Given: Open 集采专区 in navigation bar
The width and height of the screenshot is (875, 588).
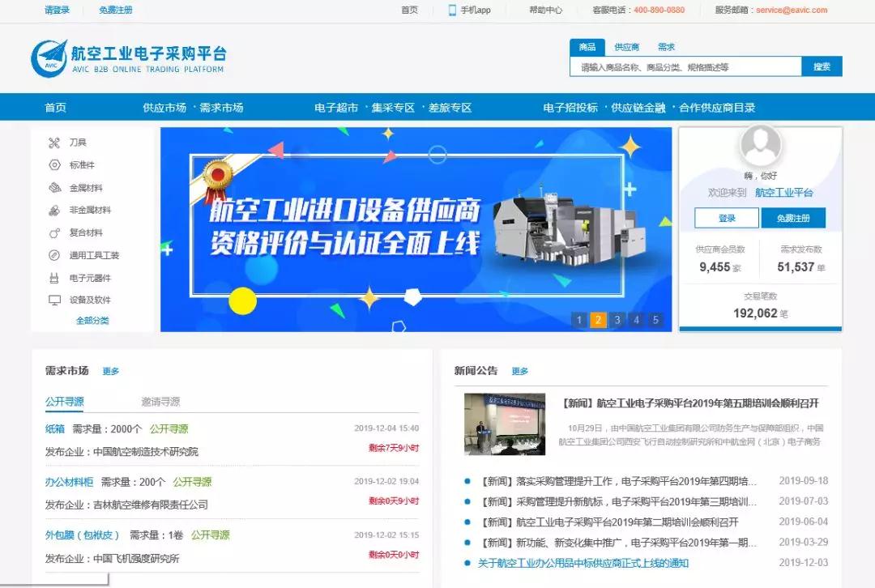Looking at the screenshot, I should (x=394, y=108).
